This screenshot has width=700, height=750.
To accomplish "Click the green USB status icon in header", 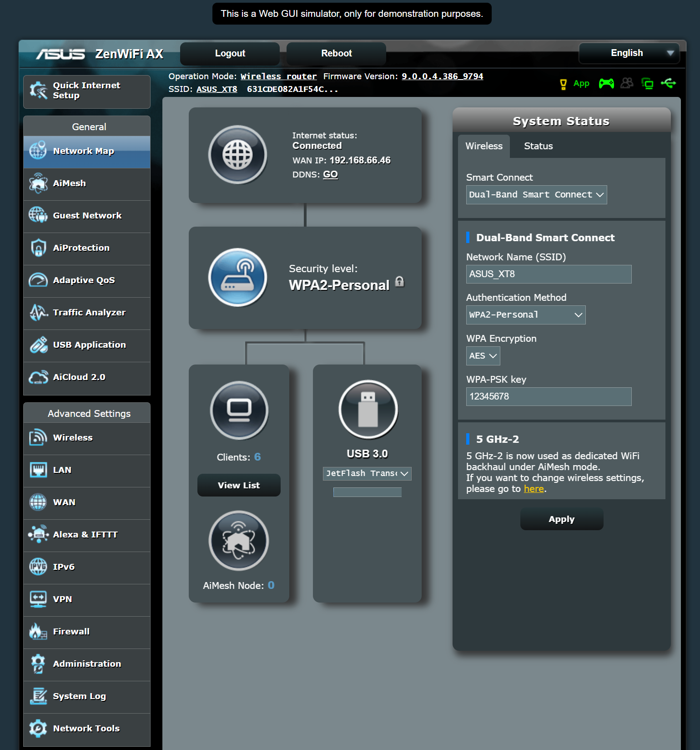I will (668, 83).
